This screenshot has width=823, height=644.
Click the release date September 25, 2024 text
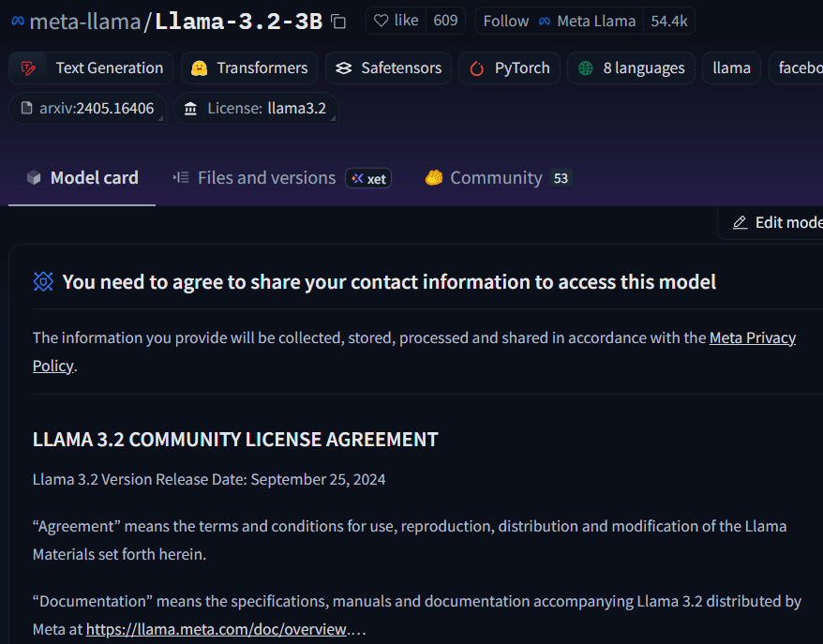click(318, 479)
